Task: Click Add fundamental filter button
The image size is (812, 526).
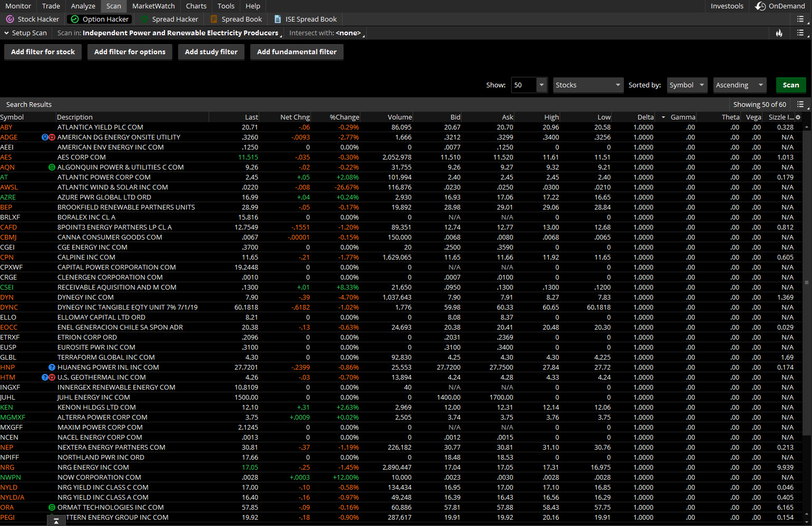Action: [x=297, y=52]
